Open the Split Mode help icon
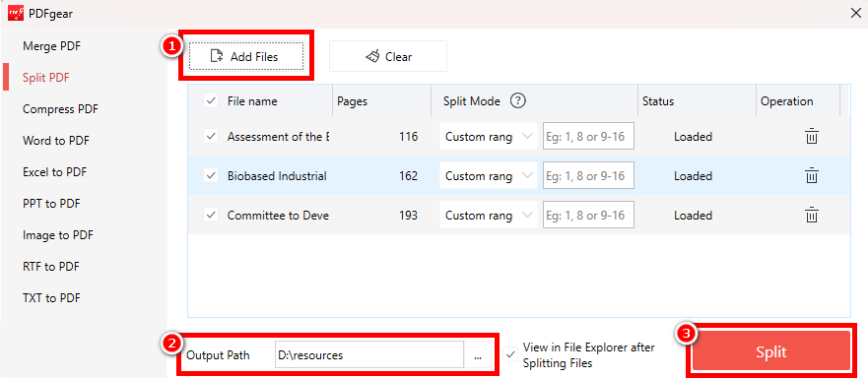Image resolution: width=868 pixels, height=378 pixels. [x=517, y=101]
